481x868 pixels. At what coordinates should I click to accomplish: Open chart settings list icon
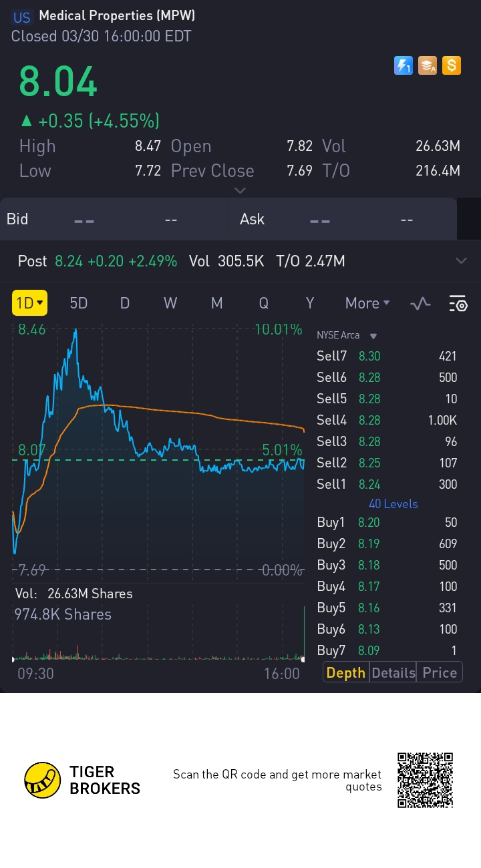[x=458, y=304]
